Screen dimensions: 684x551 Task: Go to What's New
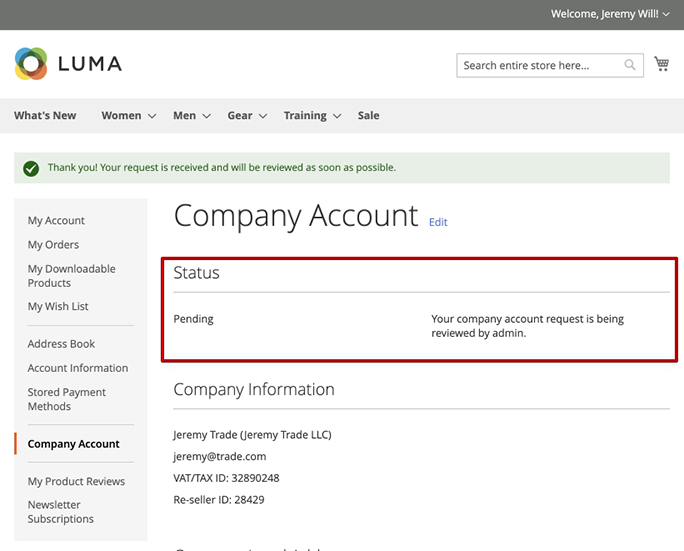click(x=45, y=116)
